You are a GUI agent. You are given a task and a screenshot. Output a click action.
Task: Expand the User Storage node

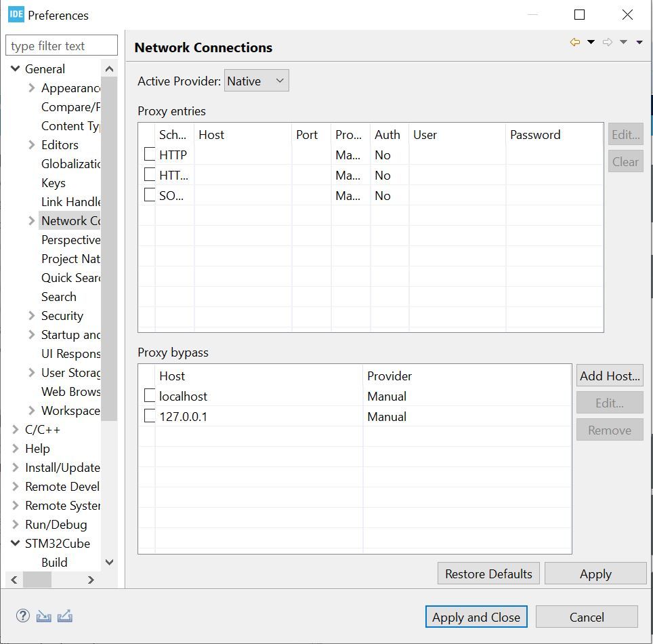tap(32, 372)
